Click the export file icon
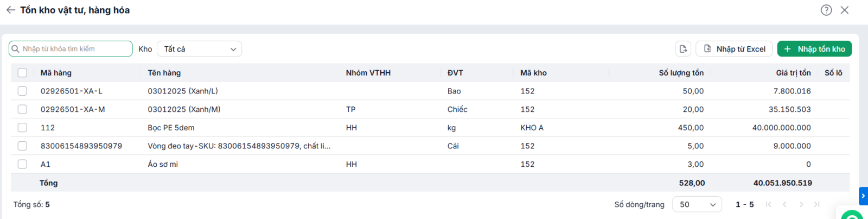Screen dimensions: 868x219 683,49
